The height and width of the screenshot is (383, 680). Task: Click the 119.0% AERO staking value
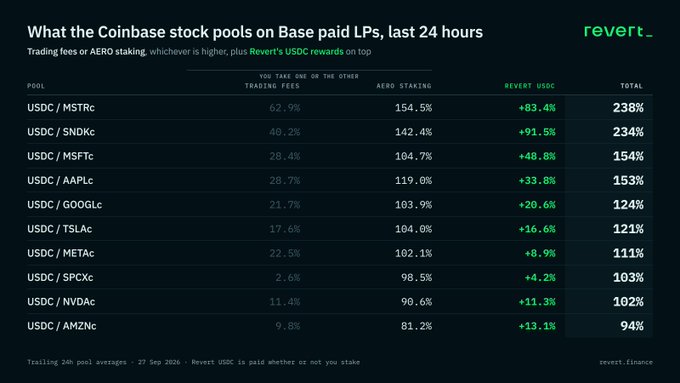click(413, 180)
